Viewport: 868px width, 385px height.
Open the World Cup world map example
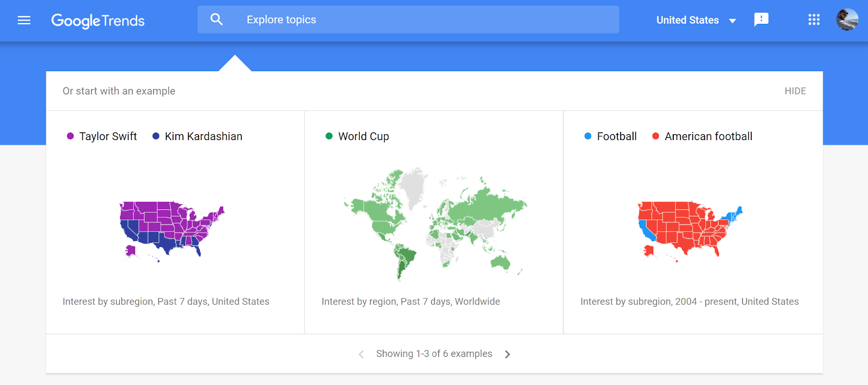[x=435, y=224]
